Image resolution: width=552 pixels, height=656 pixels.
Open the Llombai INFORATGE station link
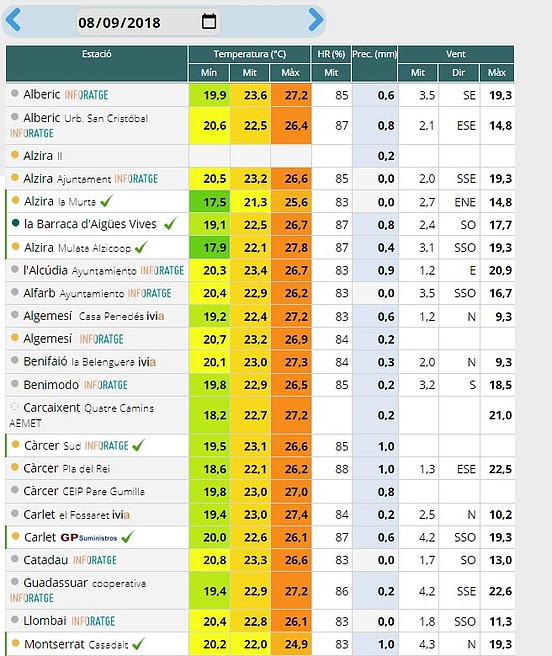pyautogui.click(x=69, y=621)
